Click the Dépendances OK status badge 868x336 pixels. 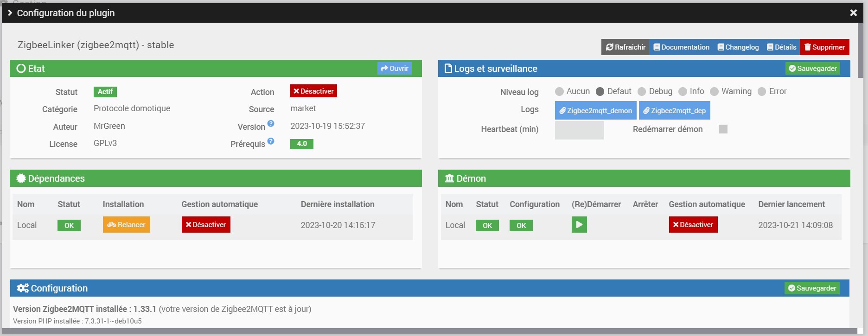pyautogui.click(x=69, y=226)
